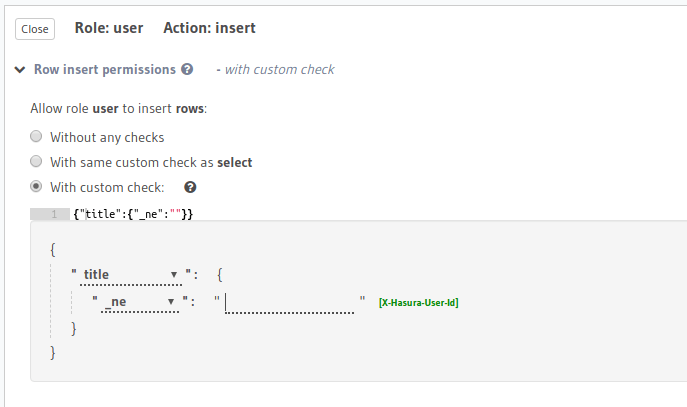Click the dropdown arrow beside title
This screenshot has width=687, height=407.
[173, 275]
